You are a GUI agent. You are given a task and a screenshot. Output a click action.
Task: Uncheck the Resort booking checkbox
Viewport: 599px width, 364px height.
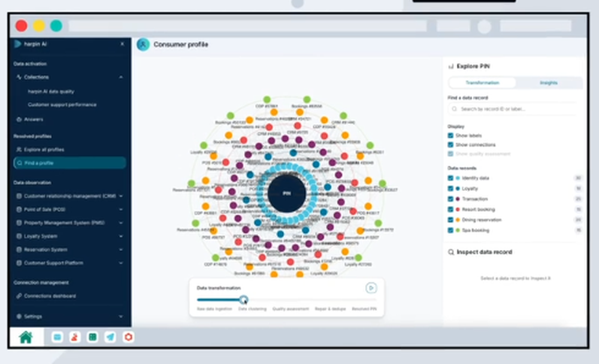[x=450, y=210]
